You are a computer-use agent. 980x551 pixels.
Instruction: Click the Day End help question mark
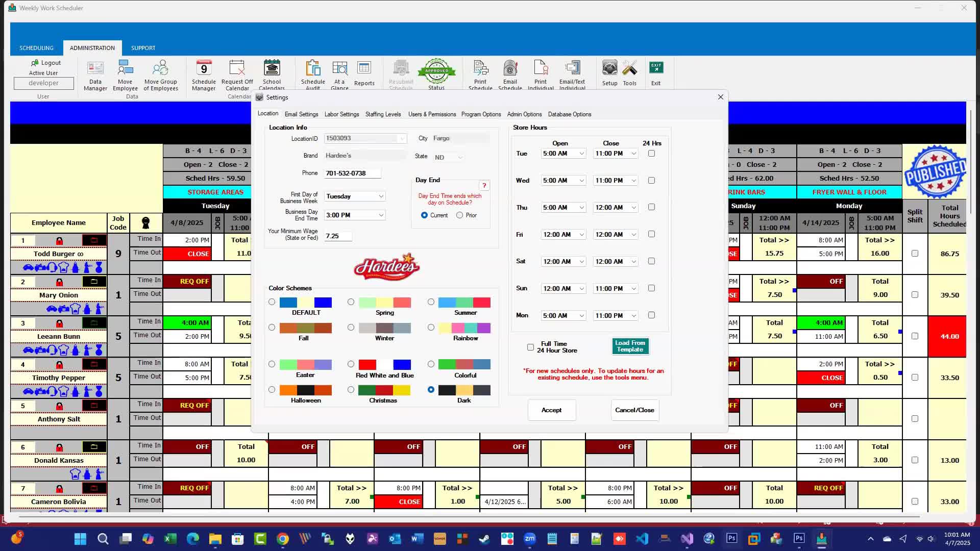coord(484,186)
